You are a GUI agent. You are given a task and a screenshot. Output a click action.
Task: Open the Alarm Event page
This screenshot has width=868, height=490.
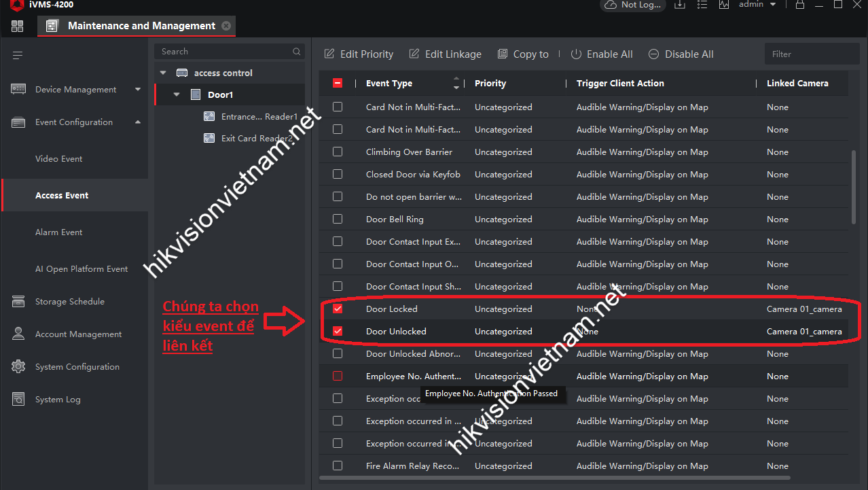tap(59, 232)
